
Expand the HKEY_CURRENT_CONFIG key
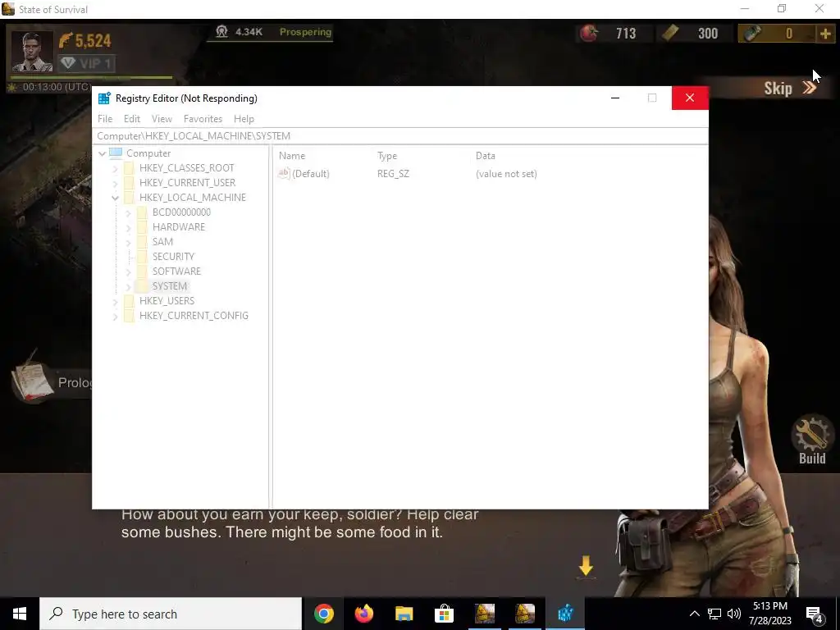pos(115,316)
